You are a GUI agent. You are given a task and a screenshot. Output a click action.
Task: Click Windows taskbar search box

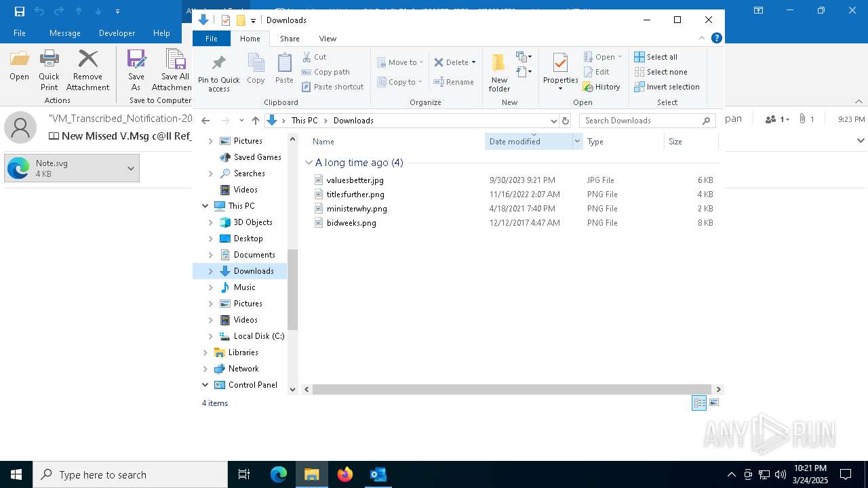(130, 474)
